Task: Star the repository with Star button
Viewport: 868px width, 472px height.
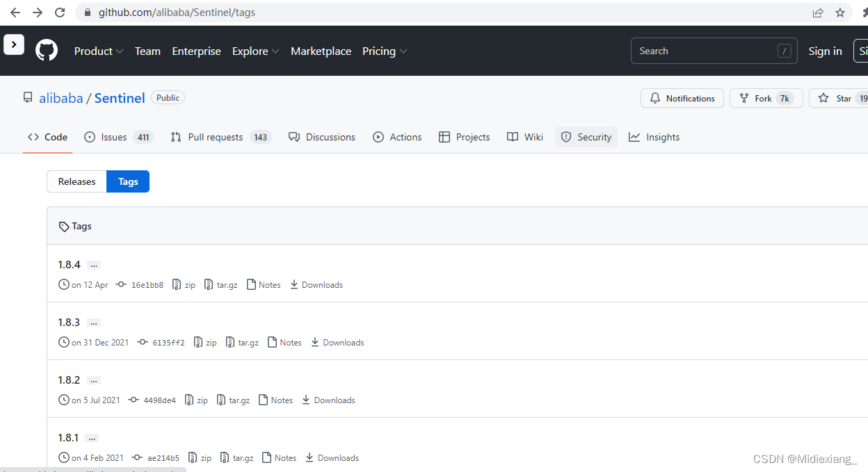Action: [838, 98]
